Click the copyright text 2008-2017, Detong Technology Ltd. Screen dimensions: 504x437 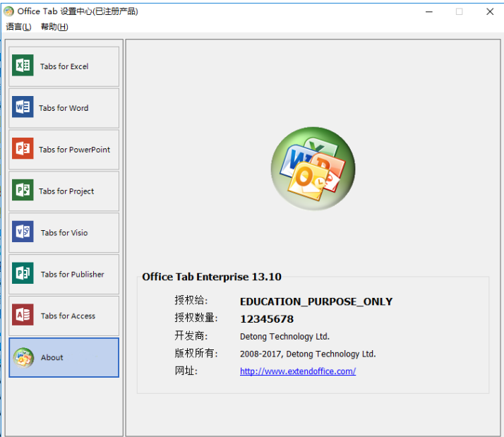pyautogui.click(x=308, y=354)
